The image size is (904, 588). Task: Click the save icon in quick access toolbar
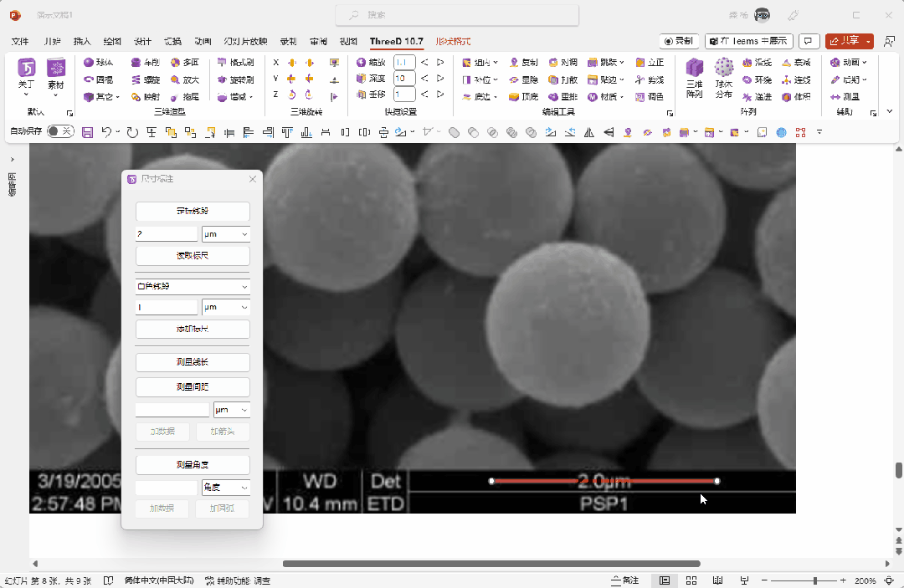click(x=88, y=132)
